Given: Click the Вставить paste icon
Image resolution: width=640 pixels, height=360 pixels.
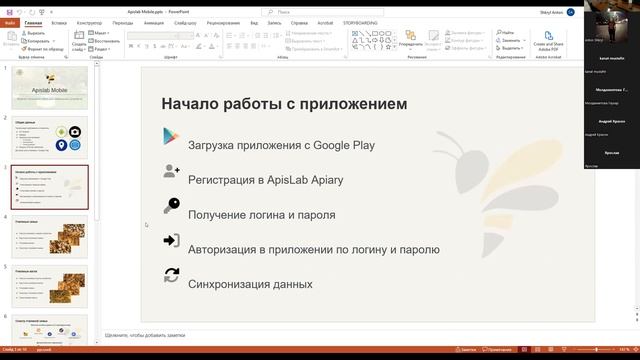Looking at the screenshot, I should pos(11,37).
